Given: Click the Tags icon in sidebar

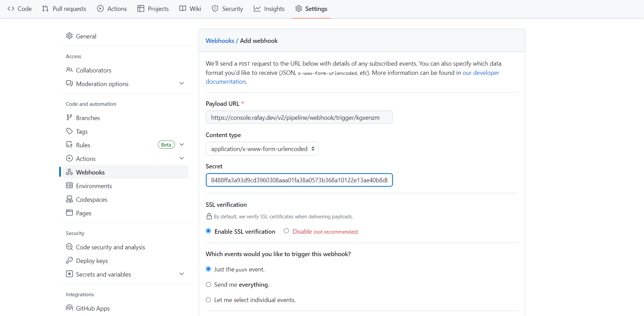Looking at the screenshot, I should click(69, 131).
